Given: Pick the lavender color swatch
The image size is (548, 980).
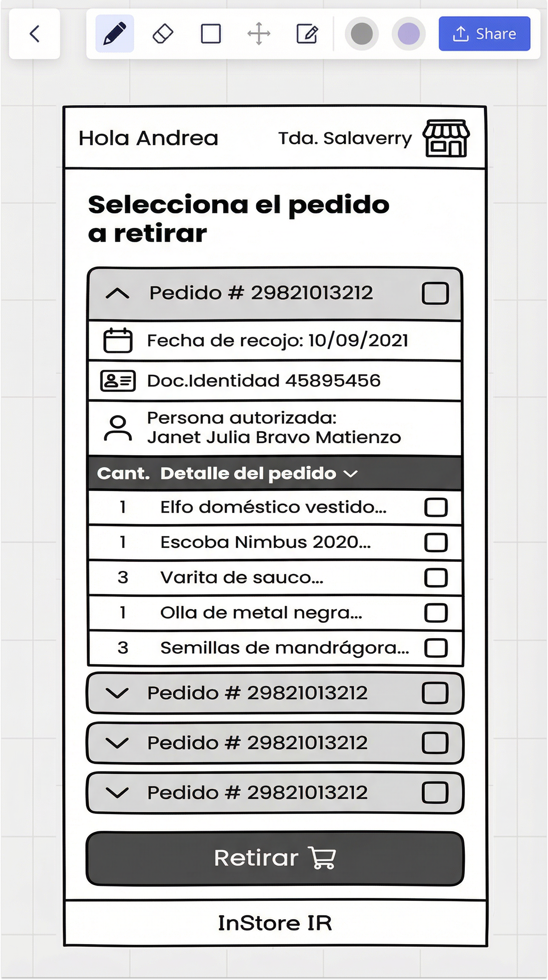Looking at the screenshot, I should [x=409, y=34].
